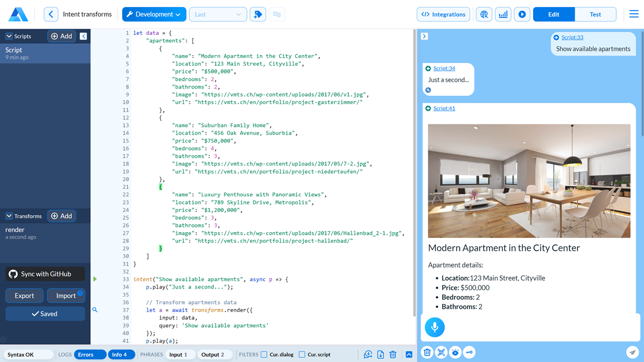
Task: Click the eye icon in the chat toolbar
Action: (x=455, y=352)
